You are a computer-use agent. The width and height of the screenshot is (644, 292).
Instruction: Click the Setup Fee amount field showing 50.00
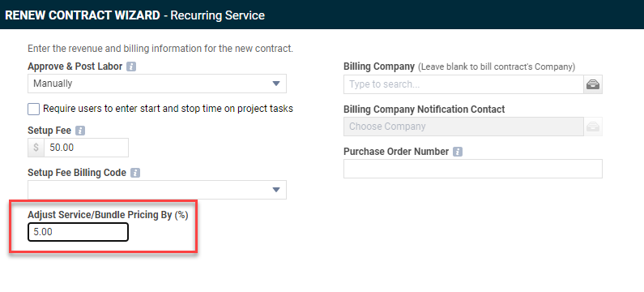[x=86, y=148]
